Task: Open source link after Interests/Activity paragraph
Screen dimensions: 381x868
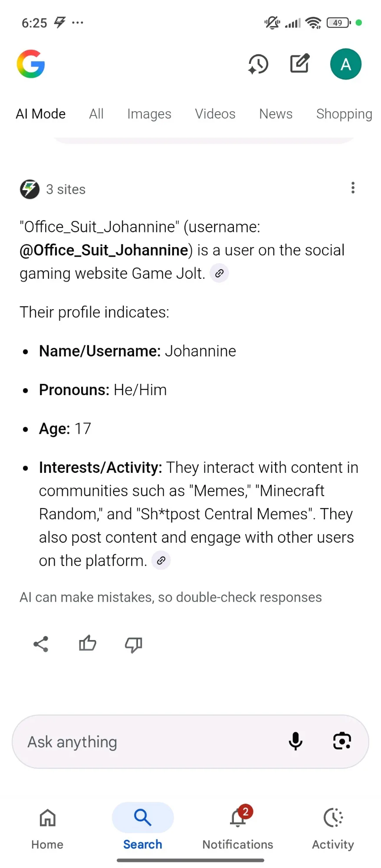Action: pyautogui.click(x=161, y=561)
